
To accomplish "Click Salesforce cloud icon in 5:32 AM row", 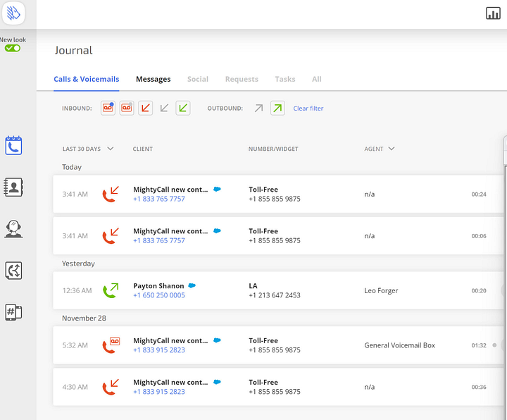I will tap(218, 340).
